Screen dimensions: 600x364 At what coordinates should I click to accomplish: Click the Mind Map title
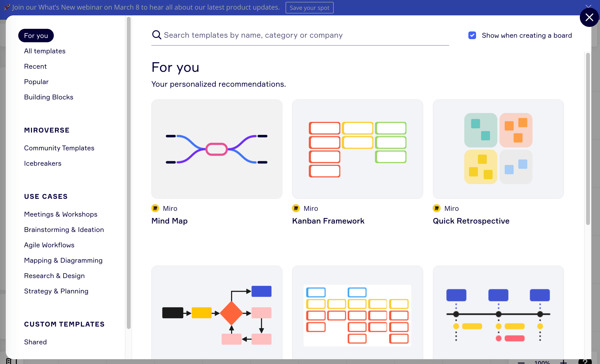click(170, 221)
